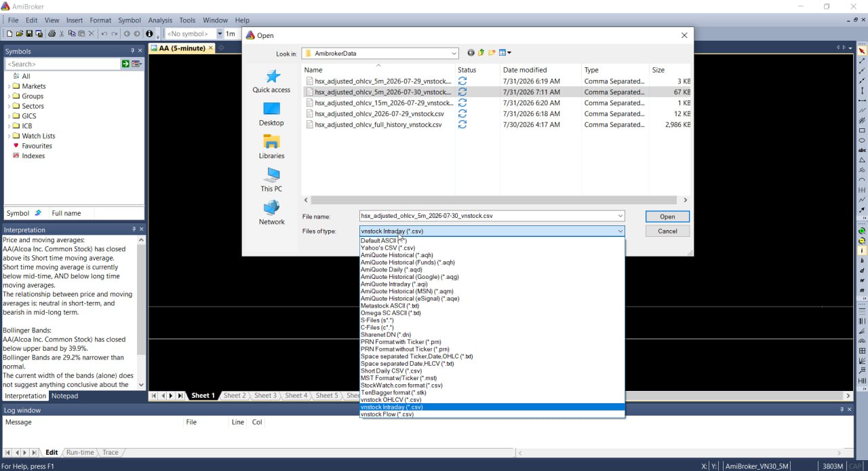Click the Back arrow in Open dialog

tap(471, 53)
